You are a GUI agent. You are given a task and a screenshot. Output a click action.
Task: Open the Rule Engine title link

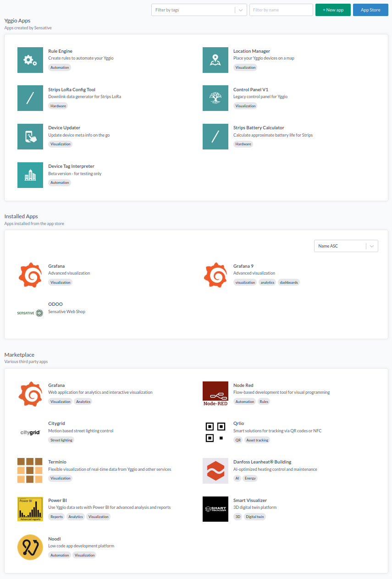click(60, 51)
